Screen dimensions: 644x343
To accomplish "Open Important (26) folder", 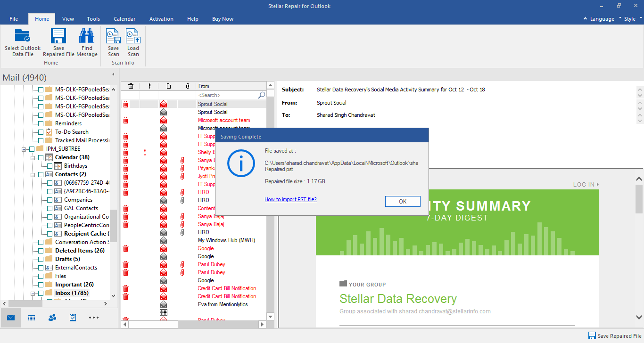I will point(74,285).
